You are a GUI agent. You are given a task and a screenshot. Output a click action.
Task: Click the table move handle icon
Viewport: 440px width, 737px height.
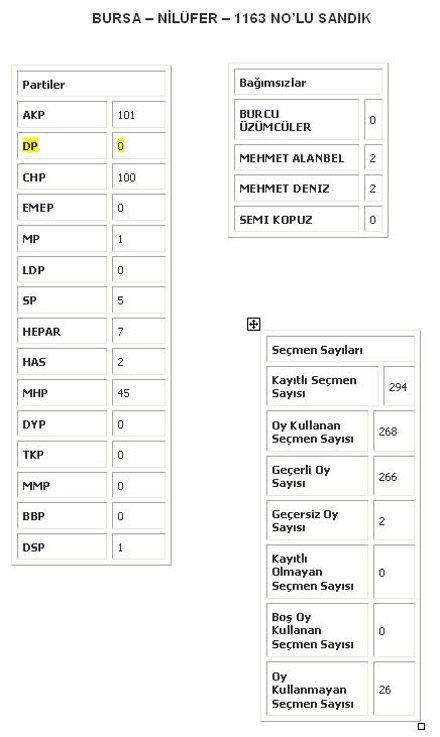[x=253, y=324]
